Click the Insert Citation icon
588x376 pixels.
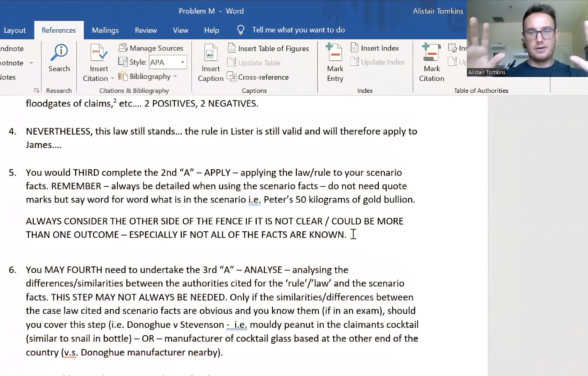coord(98,53)
